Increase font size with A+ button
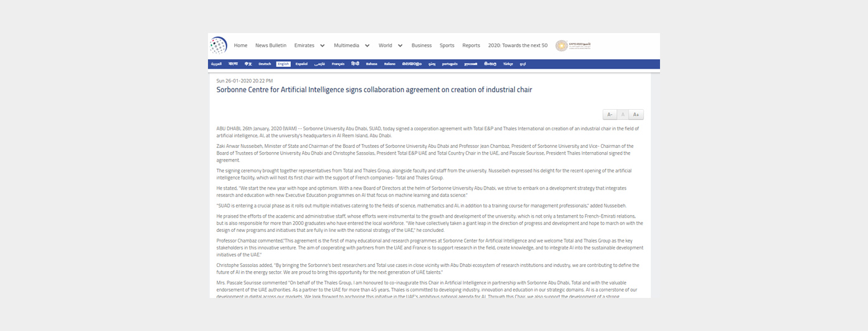This screenshot has height=331, width=868. [636, 115]
